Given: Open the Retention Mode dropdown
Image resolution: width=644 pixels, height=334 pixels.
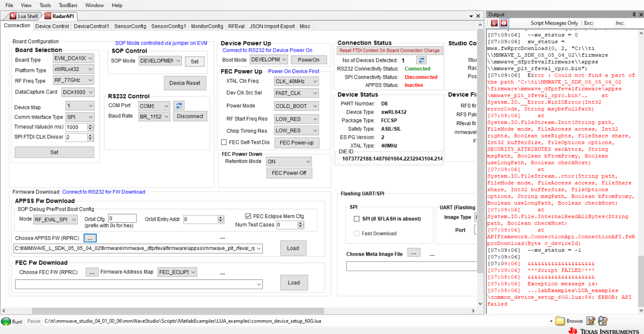Looking at the screenshot, I should [x=289, y=161].
